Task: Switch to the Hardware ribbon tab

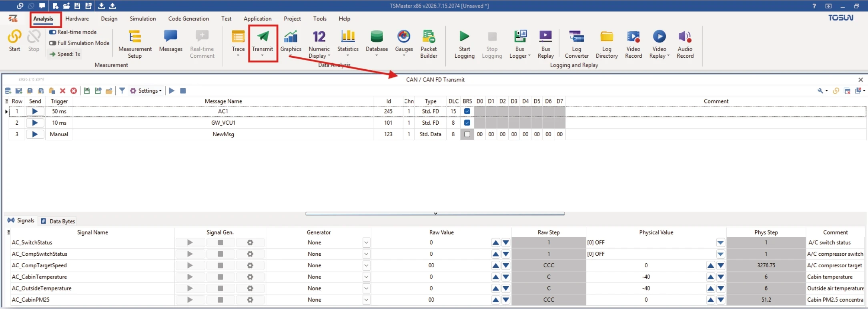Action: pos(77,19)
